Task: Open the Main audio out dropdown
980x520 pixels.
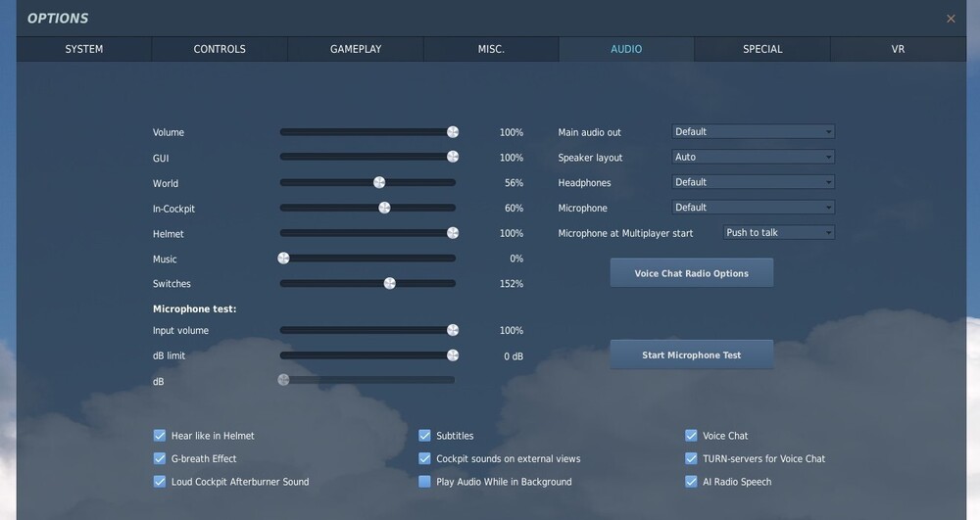Action: 753,132
